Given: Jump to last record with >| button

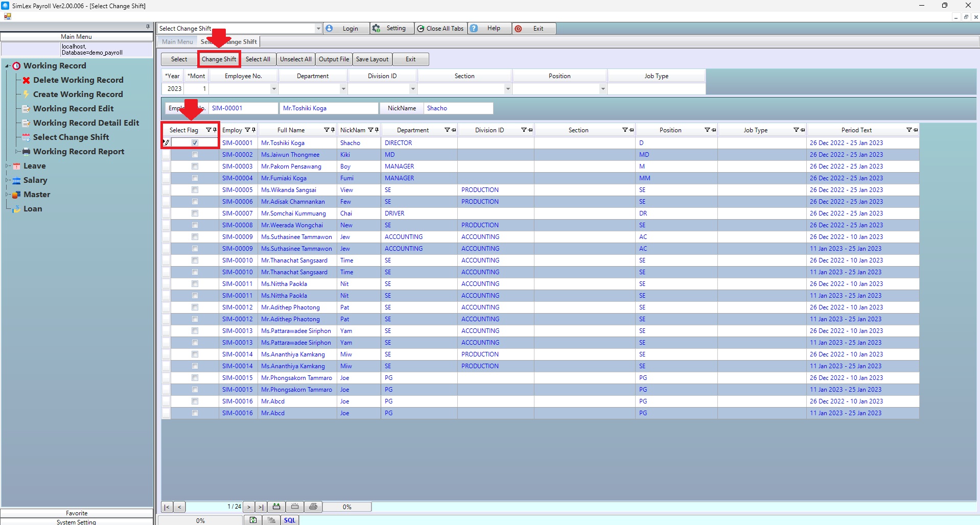Looking at the screenshot, I should click(x=261, y=507).
